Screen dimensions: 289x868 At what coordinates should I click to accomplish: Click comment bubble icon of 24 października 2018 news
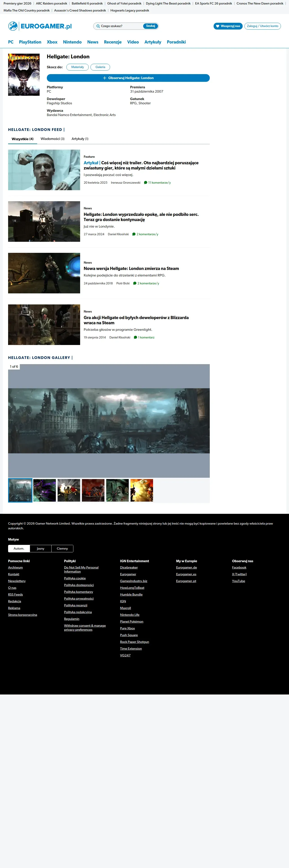click(x=135, y=283)
